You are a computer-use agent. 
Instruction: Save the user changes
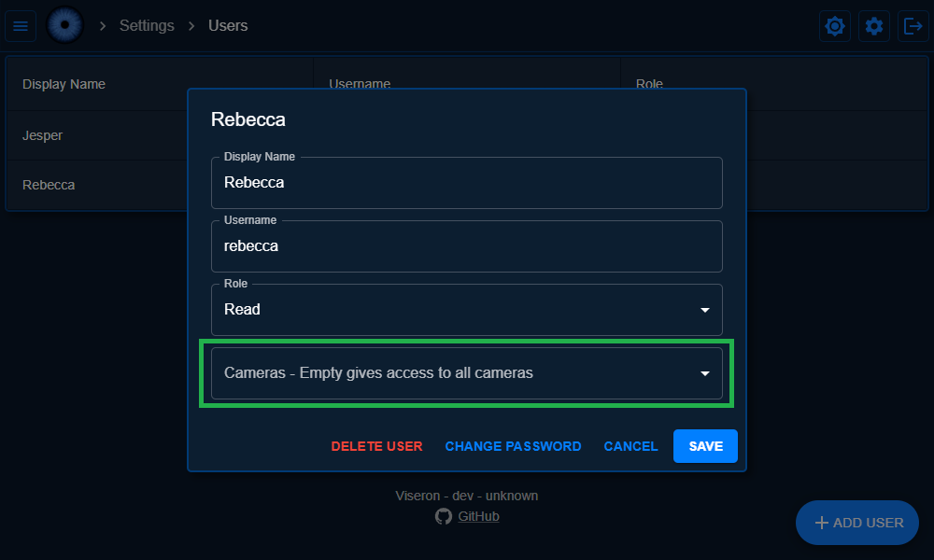pos(705,446)
